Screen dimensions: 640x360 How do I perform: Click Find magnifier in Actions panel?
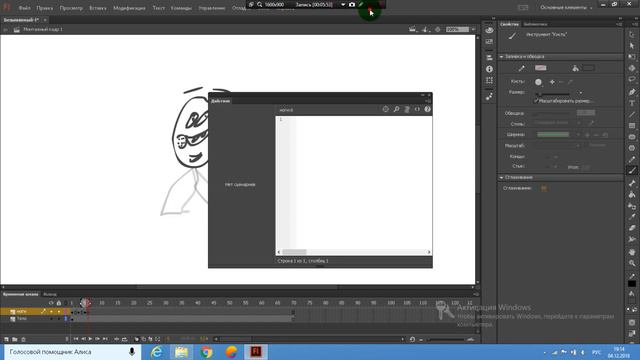click(396, 109)
